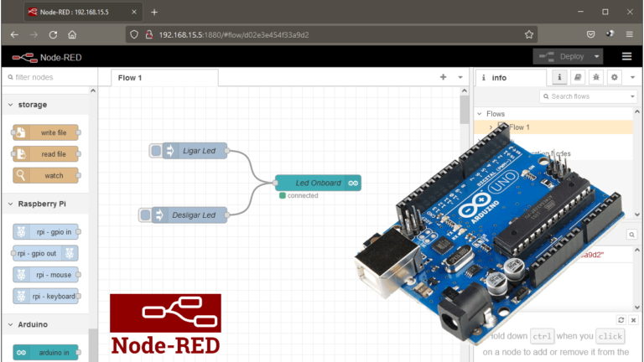Viewport: 644px width, 362px height.
Task: Open the Deploy options dropdown arrow
Action: point(597,56)
